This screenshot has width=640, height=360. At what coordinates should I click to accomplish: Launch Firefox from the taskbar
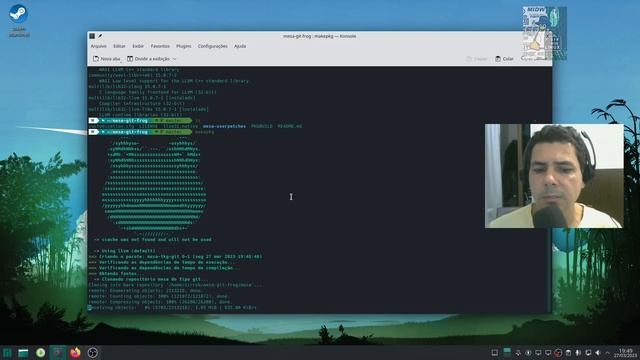click(75, 352)
